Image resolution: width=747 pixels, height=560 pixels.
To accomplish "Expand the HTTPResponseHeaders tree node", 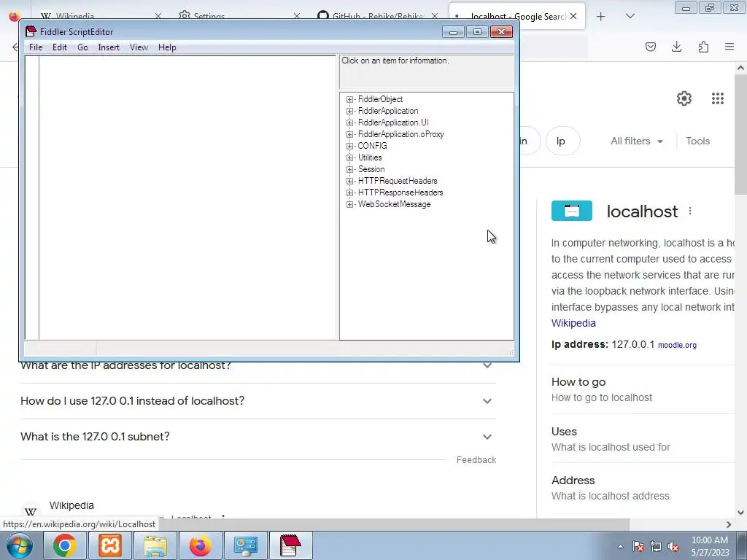I will tap(349, 192).
